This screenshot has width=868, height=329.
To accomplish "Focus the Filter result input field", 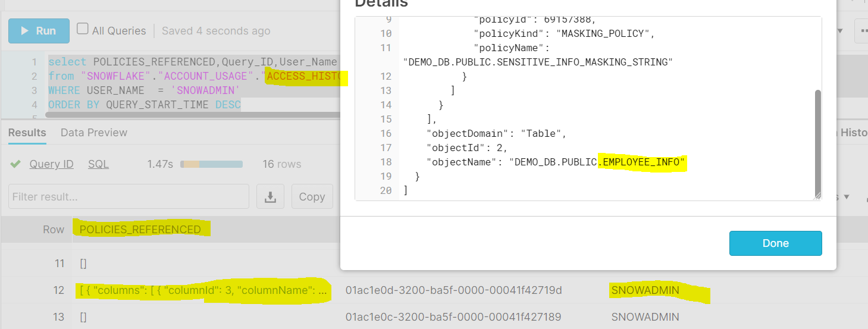I will 129,196.
